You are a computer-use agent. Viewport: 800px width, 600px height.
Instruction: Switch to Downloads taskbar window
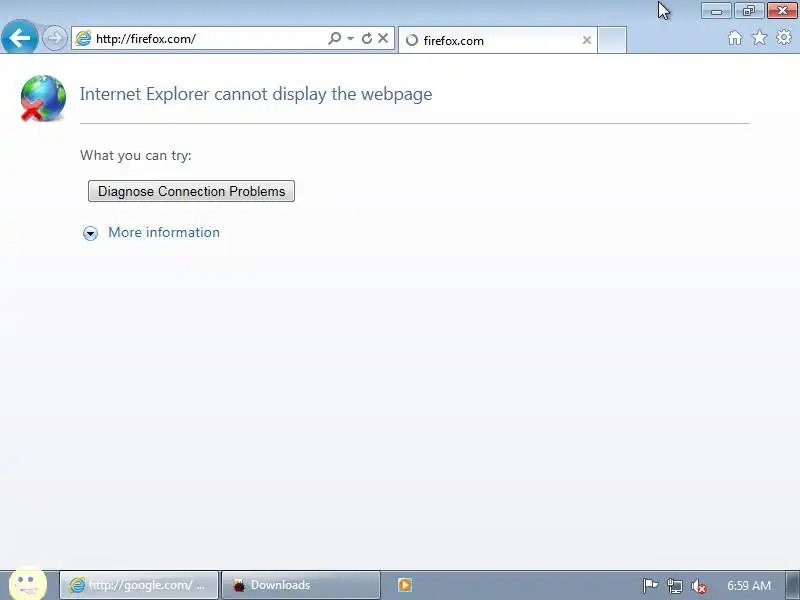coord(301,585)
